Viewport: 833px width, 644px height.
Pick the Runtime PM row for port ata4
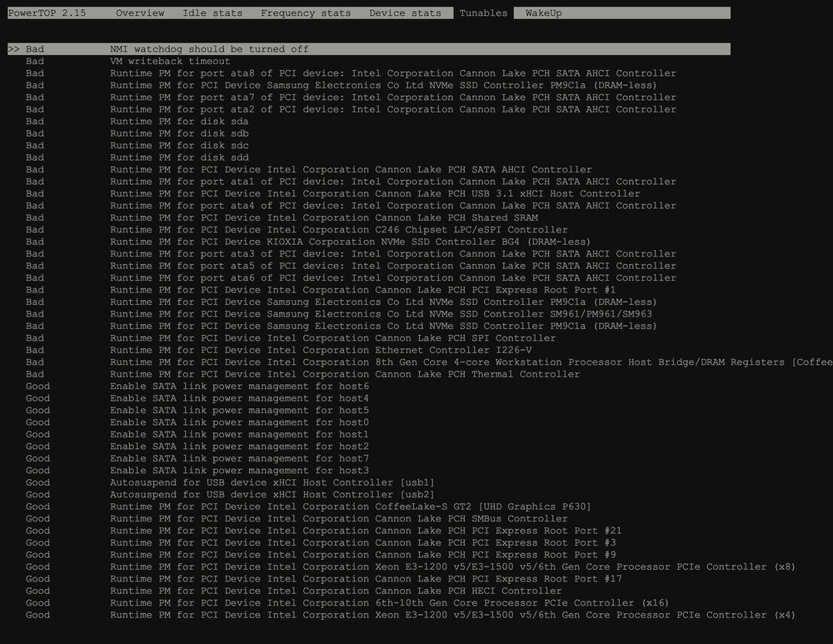click(x=351, y=206)
